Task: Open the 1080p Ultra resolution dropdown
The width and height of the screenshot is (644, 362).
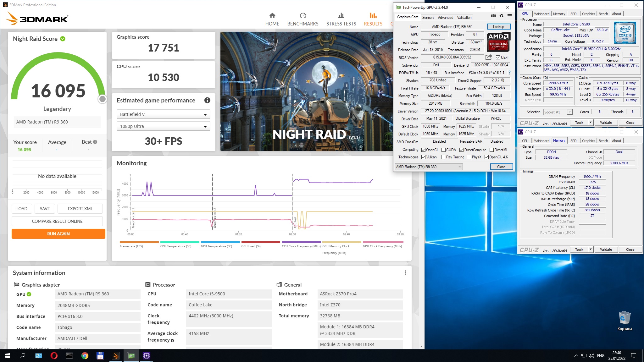Action: pos(163,126)
